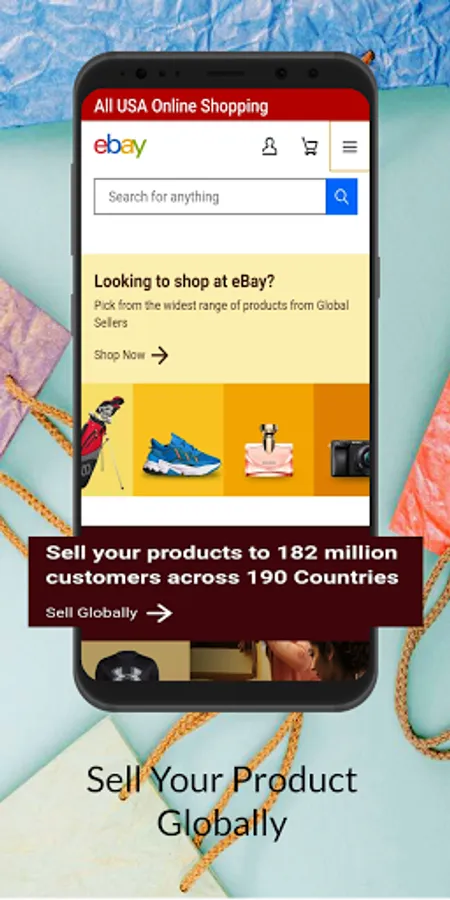Tap the Sell your products banner text
Viewport: 450px width, 900px height.
(222, 565)
